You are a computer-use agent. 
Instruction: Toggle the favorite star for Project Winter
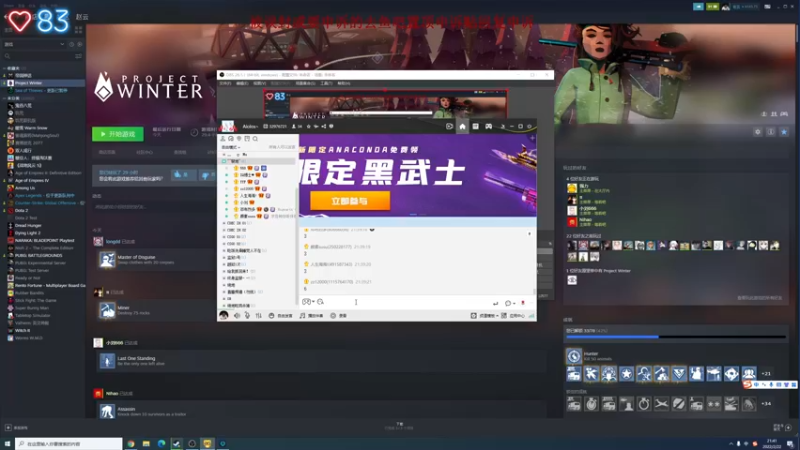coord(784,132)
